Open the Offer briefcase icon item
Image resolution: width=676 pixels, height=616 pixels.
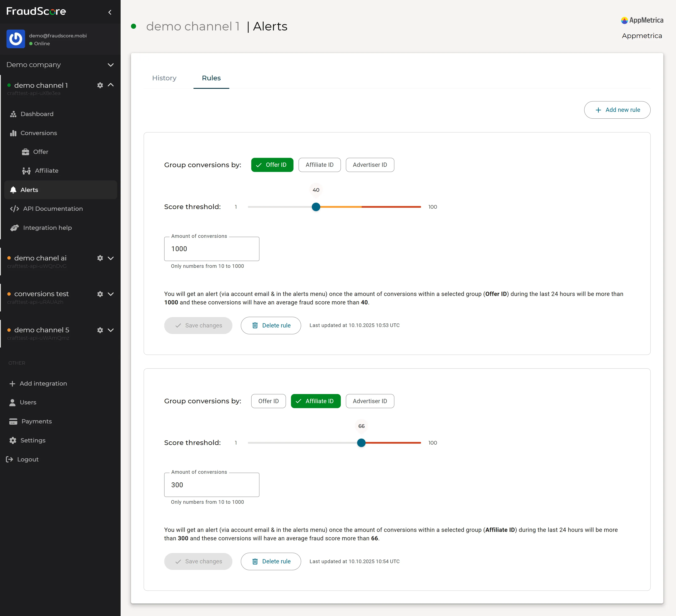point(26,152)
